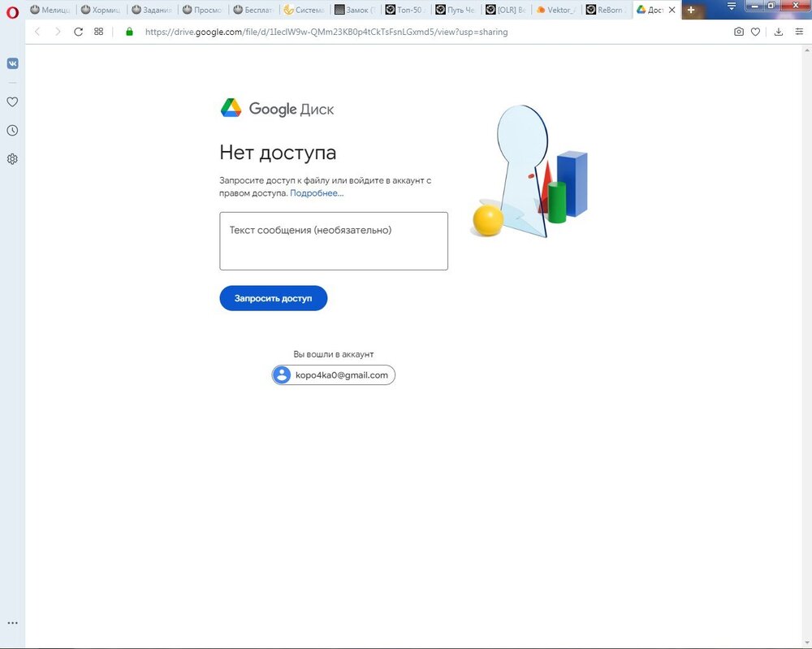Open the Подробнее link
The image size is (812, 649).
pyautogui.click(x=316, y=193)
